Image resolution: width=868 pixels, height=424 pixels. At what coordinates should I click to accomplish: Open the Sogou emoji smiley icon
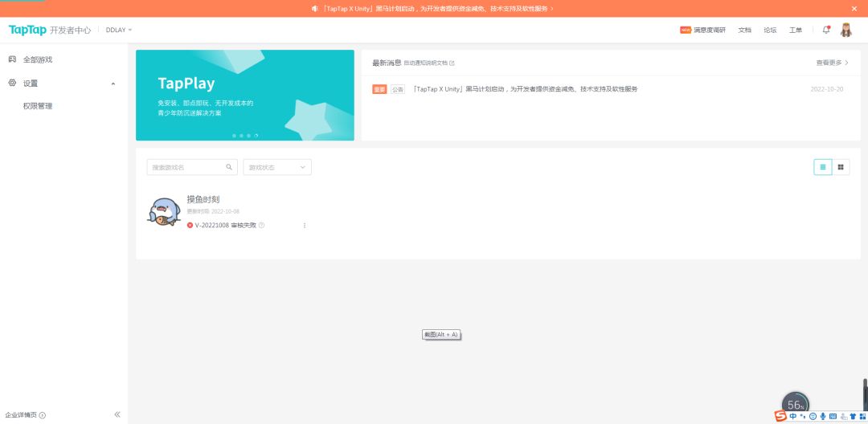(812, 416)
